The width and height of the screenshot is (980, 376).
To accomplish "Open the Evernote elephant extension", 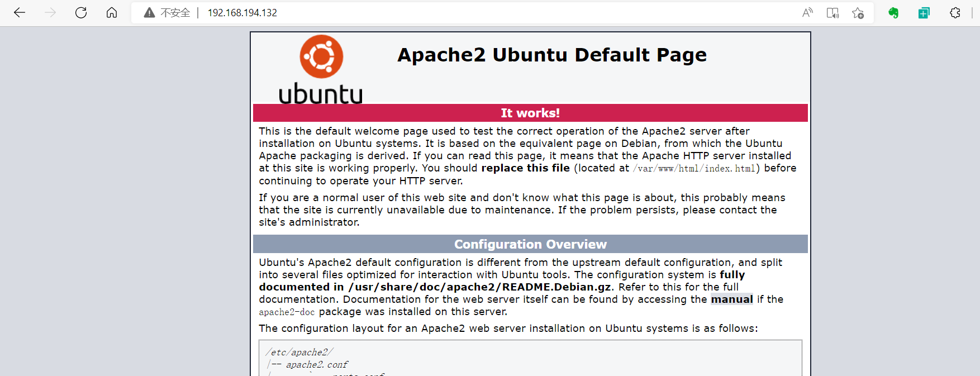I will (x=893, y=13).
